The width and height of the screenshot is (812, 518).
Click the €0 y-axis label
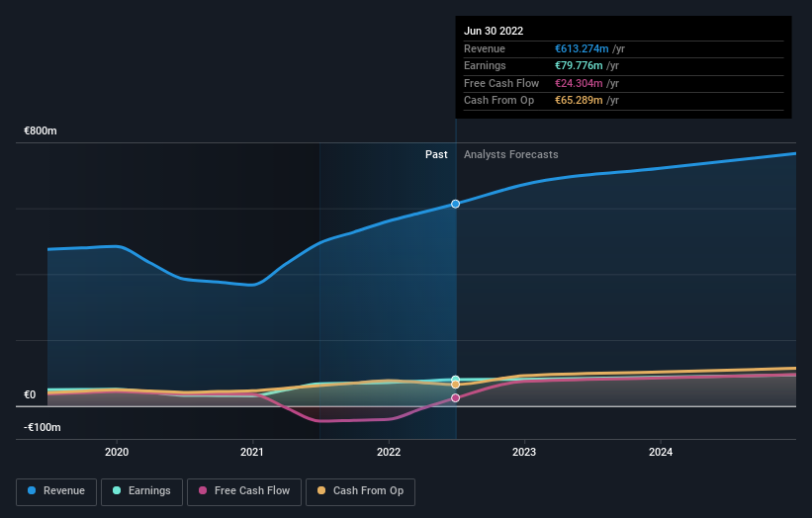30,394
